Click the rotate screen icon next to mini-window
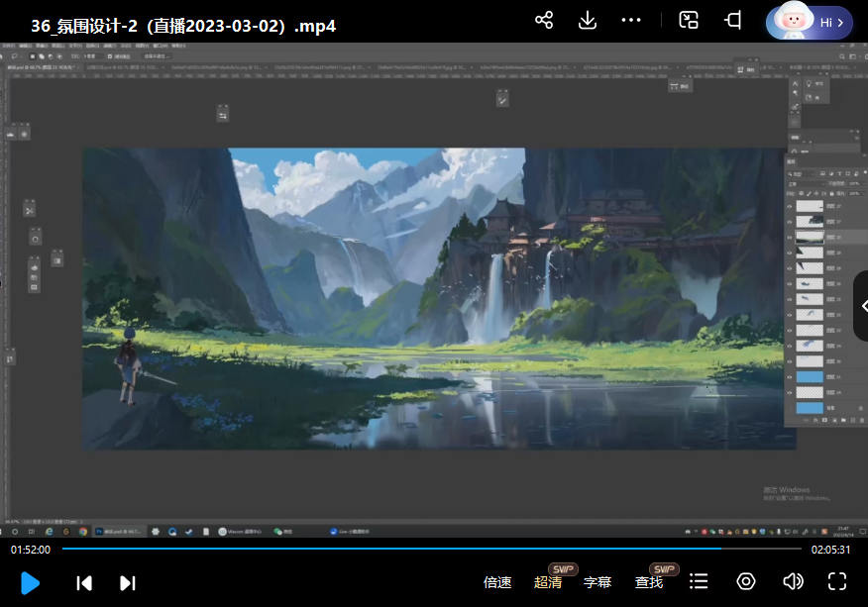This screenshot has height=607, width=868. (733, 21)
